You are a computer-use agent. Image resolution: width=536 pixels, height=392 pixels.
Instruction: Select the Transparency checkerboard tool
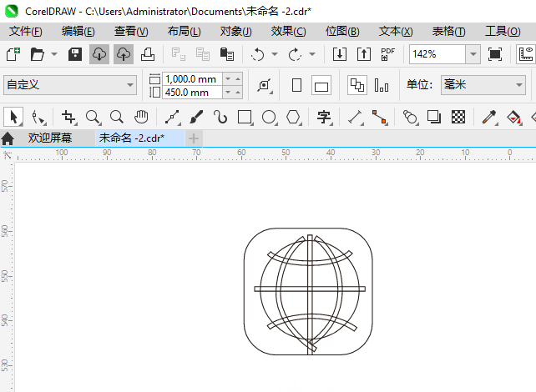coord(458,117)
